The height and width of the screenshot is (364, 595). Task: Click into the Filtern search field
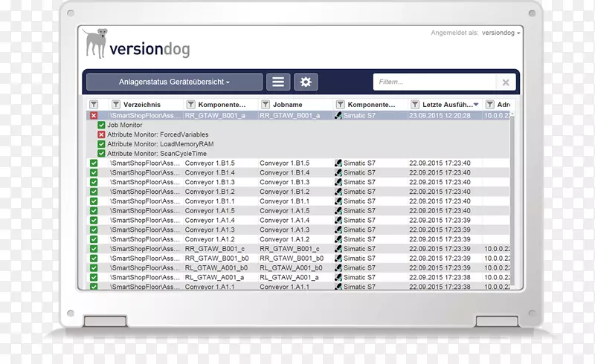(x=434, y=82)
